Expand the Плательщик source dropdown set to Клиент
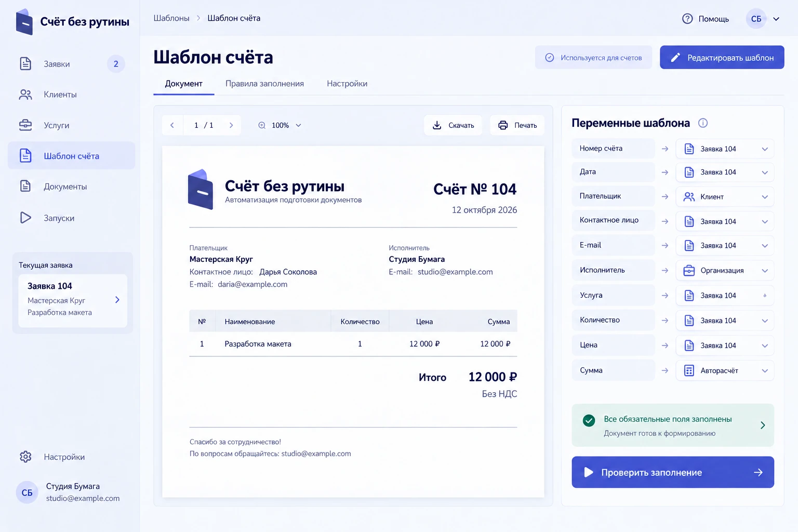The image size is (798, 532). click(725, 197)
